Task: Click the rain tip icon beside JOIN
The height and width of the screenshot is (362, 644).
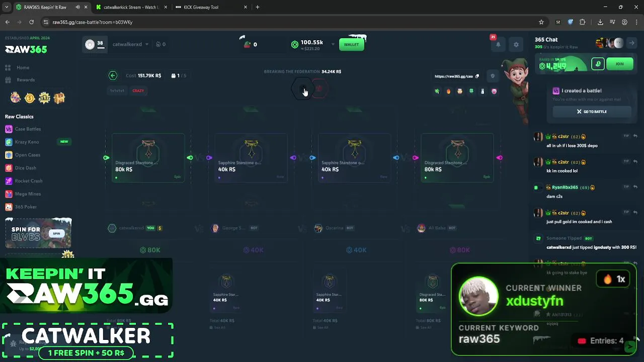Action: (x=598, y=64)
